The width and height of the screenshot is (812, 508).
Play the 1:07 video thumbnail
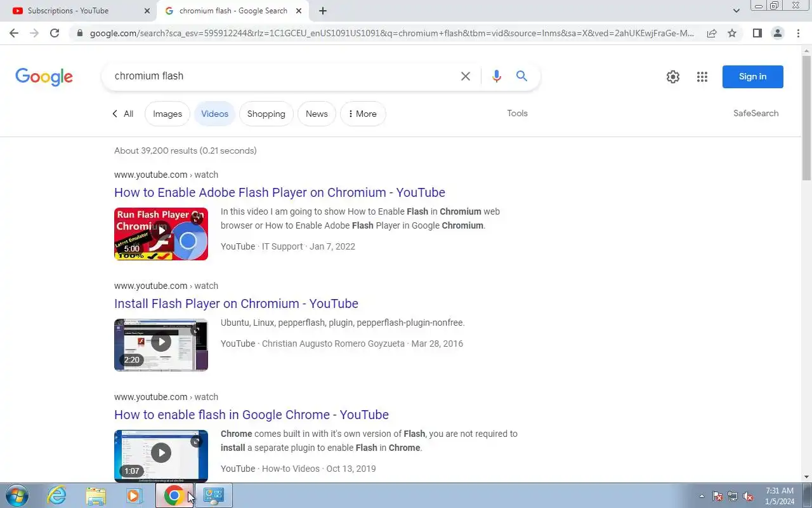click(x=161, y=456)
